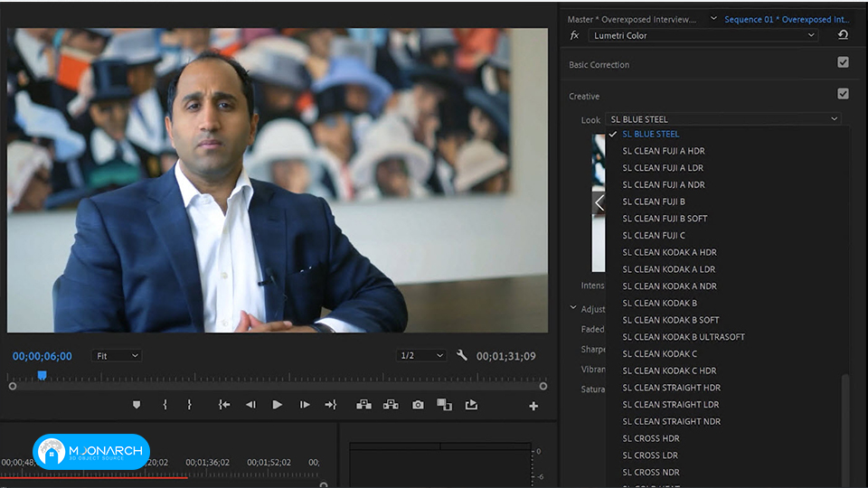Click the Creative section header
The height and width of the screenshot is (488, 868).
(x=584, y=97)
